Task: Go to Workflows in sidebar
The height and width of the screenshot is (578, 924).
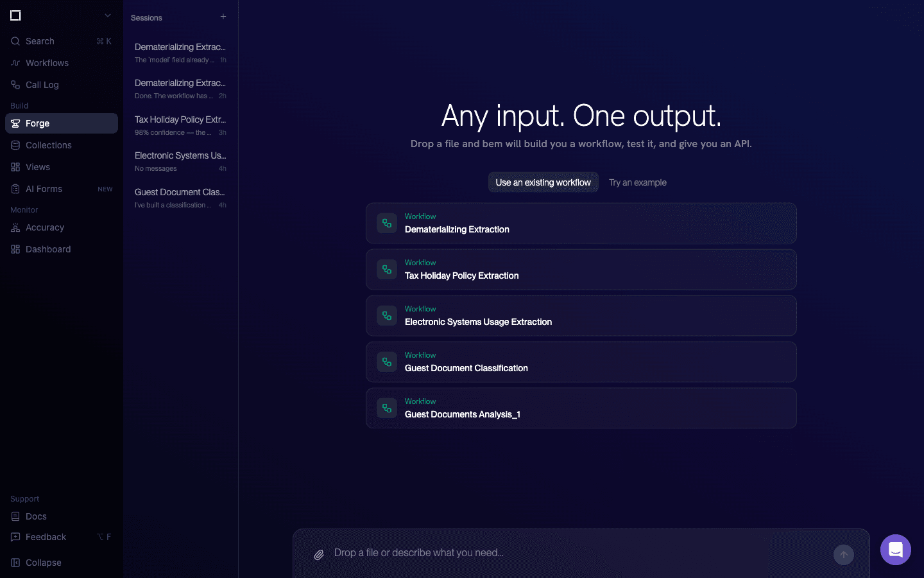Action: coord(47,63)
